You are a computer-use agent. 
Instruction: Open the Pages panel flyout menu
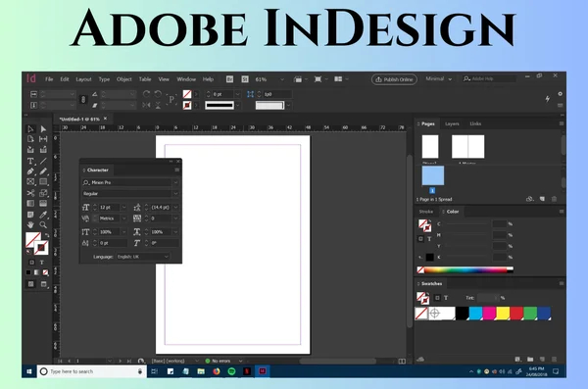point(562,123)
